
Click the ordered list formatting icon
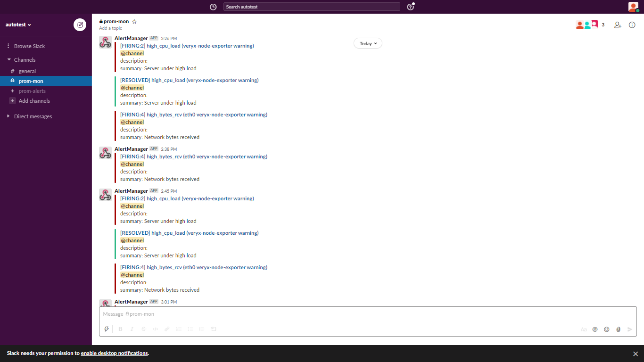179,329
